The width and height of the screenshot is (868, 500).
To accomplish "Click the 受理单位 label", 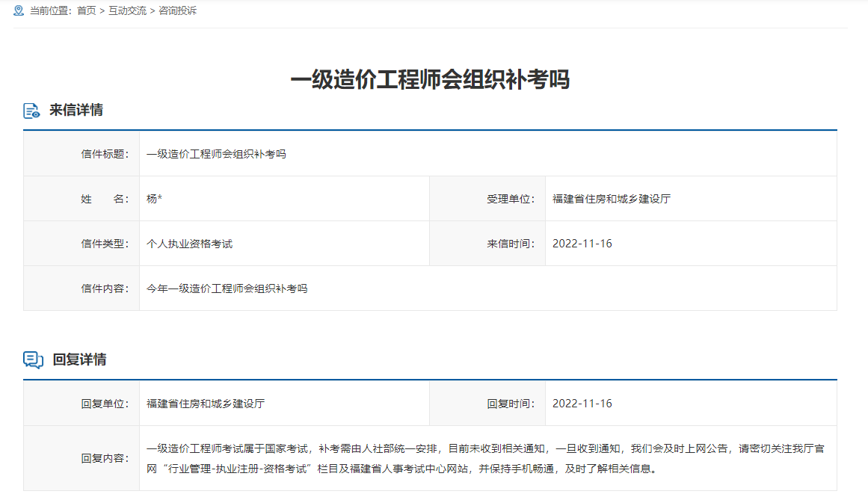I will click(x=511, y=199).
